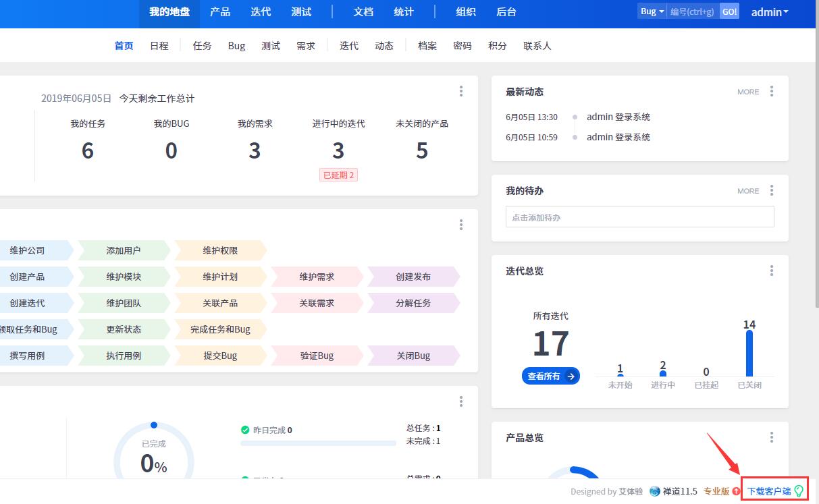Expand the Bug search type dropdown
The height and width of the screenshot is (504, 819).
(652, 11)
